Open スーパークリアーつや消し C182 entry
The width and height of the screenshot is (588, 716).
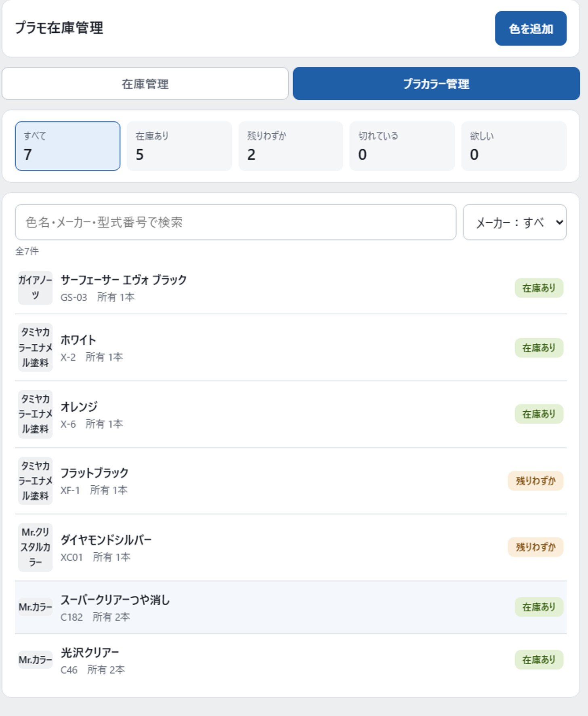click(291, 607)
